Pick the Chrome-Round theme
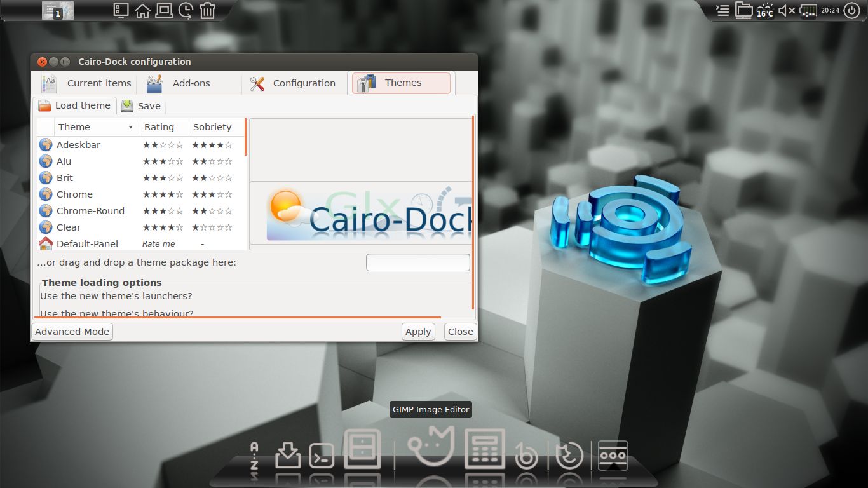Viewport: 868px width, 488px height. (140, 211)
